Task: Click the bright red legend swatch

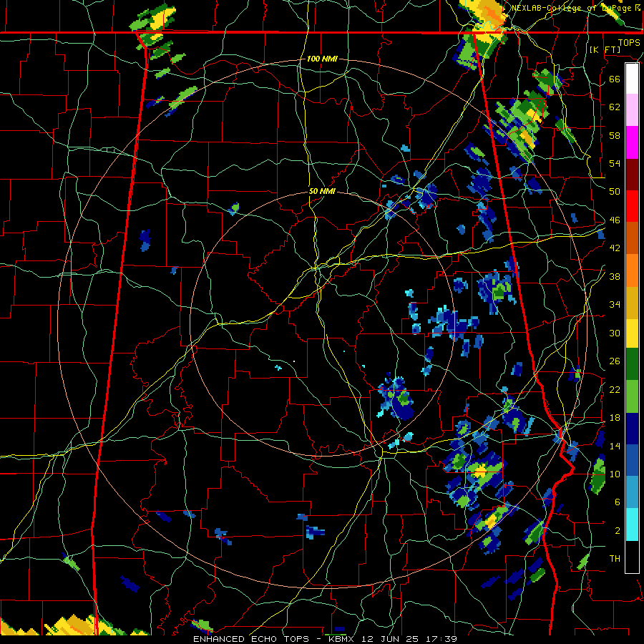Action: click(x=632, y=206)
